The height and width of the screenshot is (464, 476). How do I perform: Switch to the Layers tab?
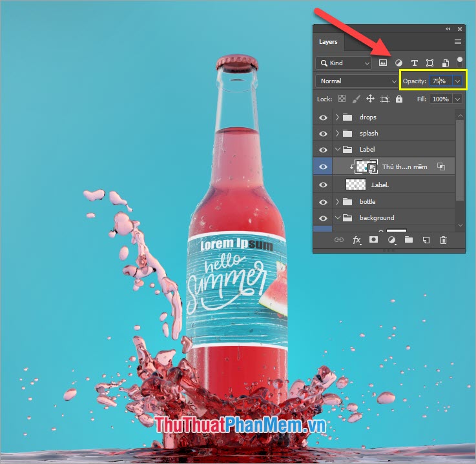[x=328, y=42]
